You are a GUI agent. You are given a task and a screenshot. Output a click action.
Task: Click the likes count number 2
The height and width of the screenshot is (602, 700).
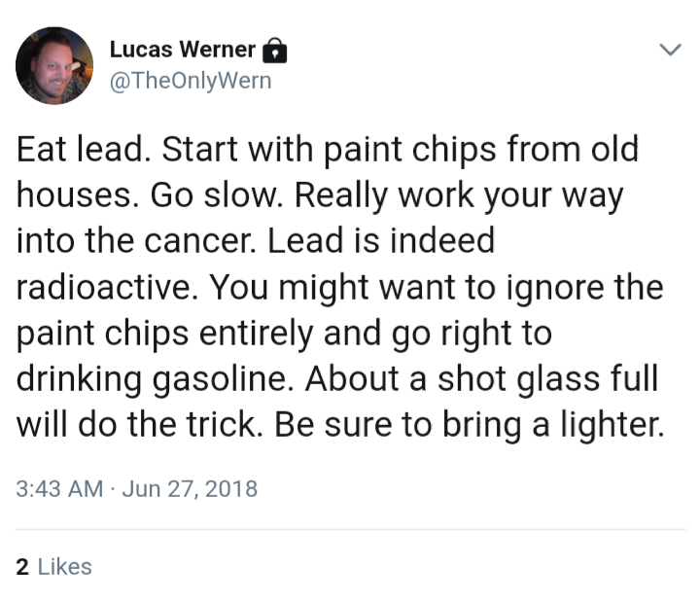tap(22, 567)
